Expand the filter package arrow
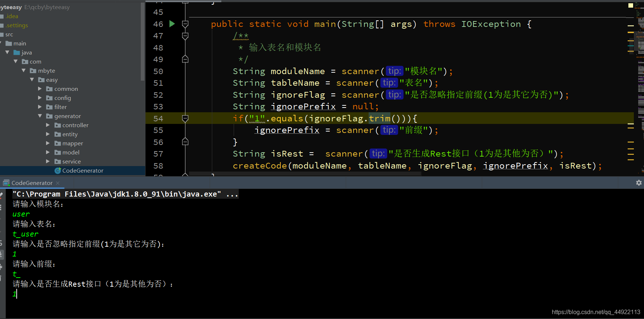Screen dimensions: 644x319 [40, 107]
